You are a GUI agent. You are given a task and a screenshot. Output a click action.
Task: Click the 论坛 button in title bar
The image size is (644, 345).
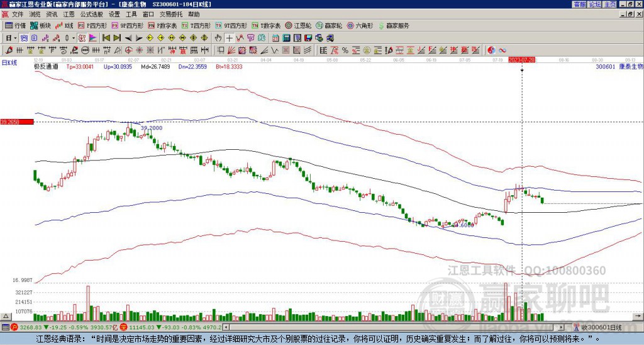(x=595, y=4)
